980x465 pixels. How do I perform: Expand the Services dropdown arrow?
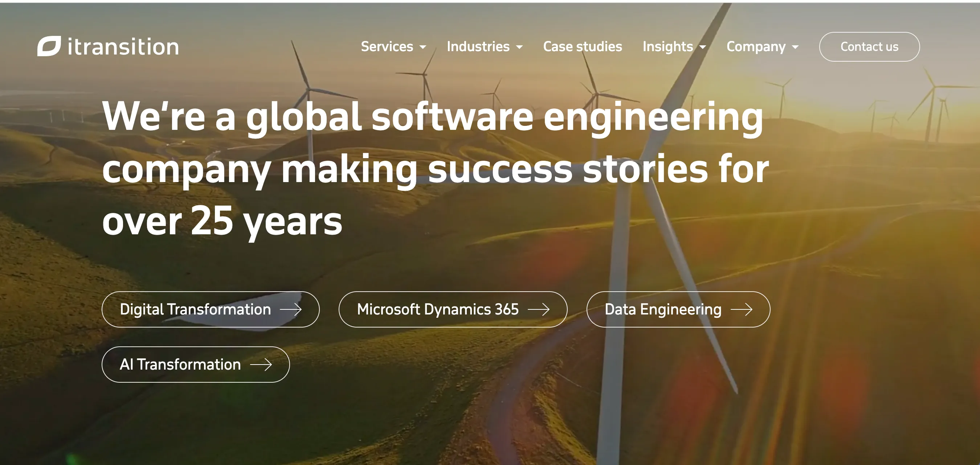click(x=422, y=47)
